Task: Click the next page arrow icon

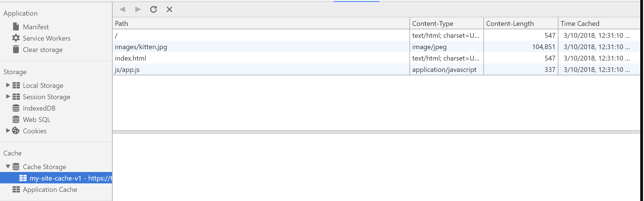Action: tap(138, 9)
